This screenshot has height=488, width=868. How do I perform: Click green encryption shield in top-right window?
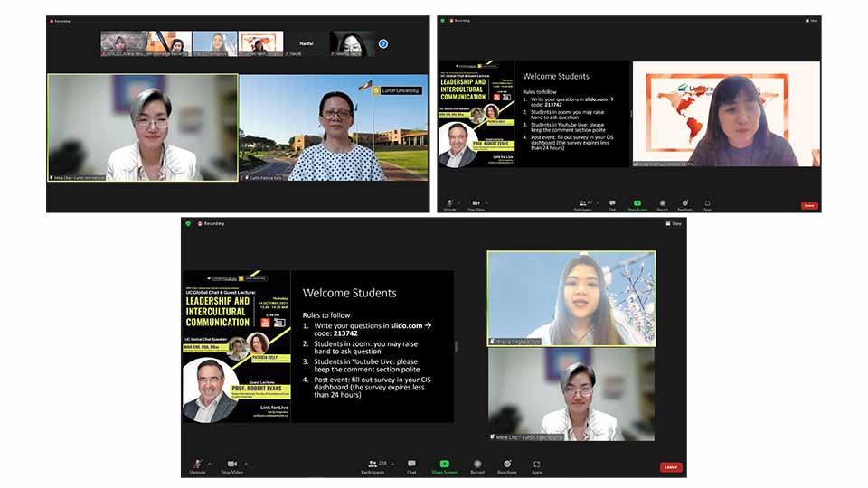pos(442,21)
